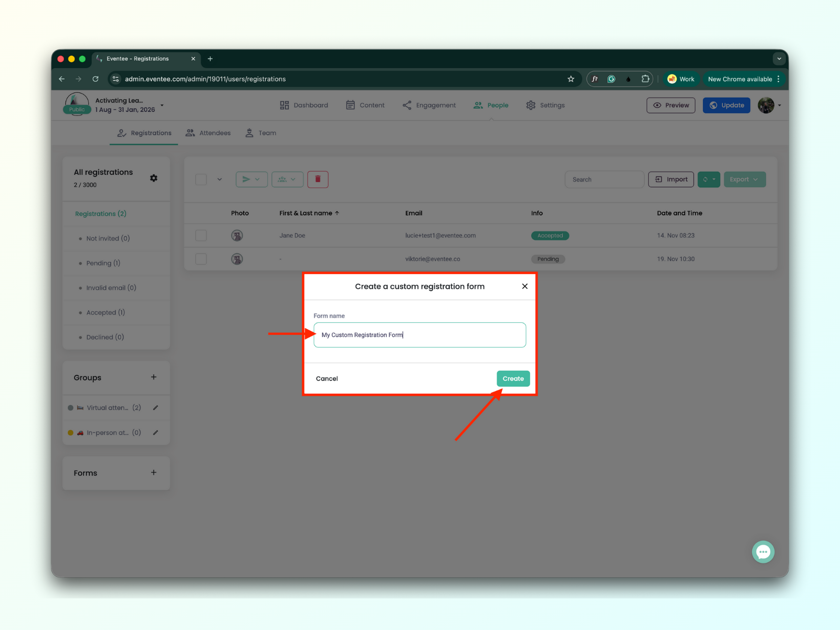The width and height of the screenshot is (840, 630).
Task: Switch to the Attendees tab
Action: pos(208,133)
